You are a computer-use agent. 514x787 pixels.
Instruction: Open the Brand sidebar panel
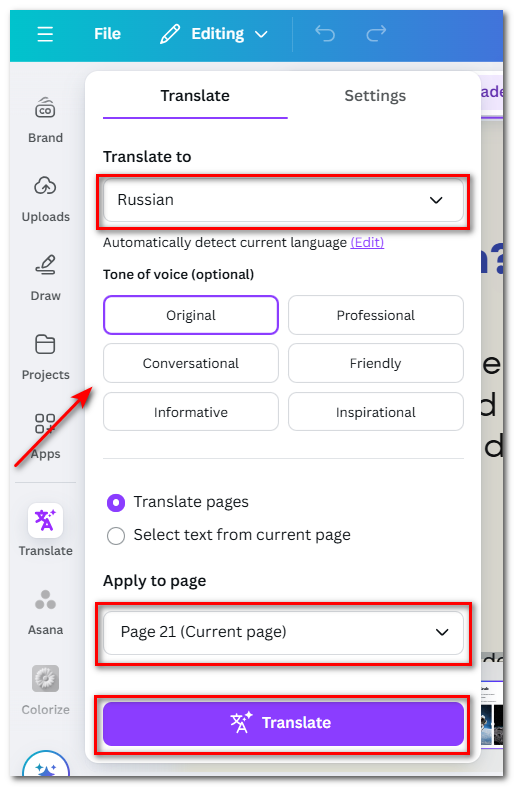tap(45, 120)
